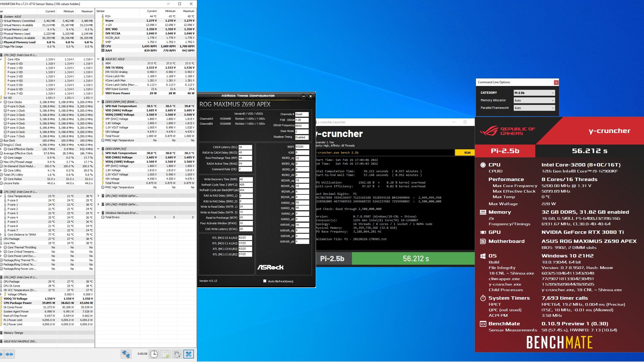Click the Minimum column header in right sensor pane
This screenshot has height=362, width=644.
pos(167,11)
